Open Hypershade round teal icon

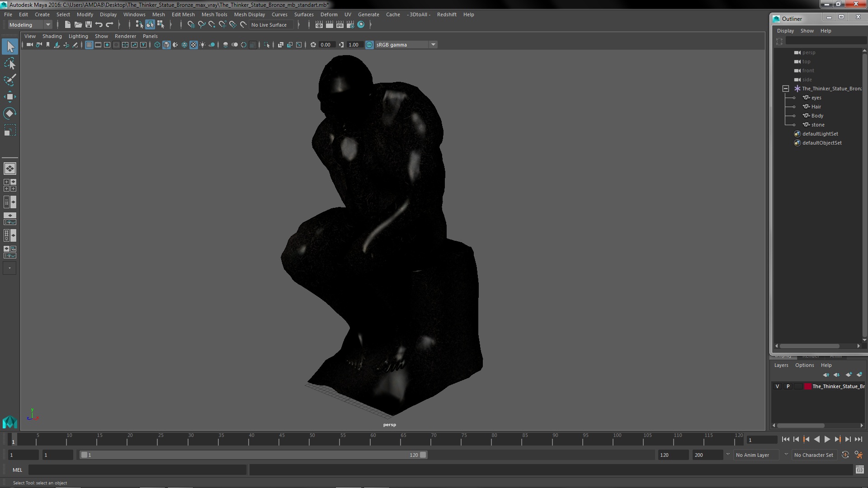pyautogui.click(x=361, y=25)
